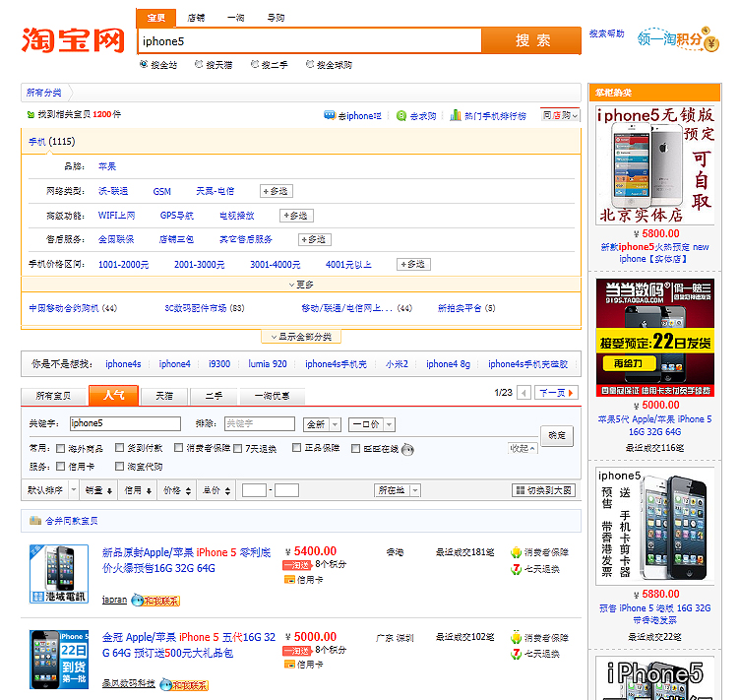This screenshot has height=700, width=739.
Task: Go to the previous page with the left arrow
Action: pyautogui.click(x=523, y=393)
